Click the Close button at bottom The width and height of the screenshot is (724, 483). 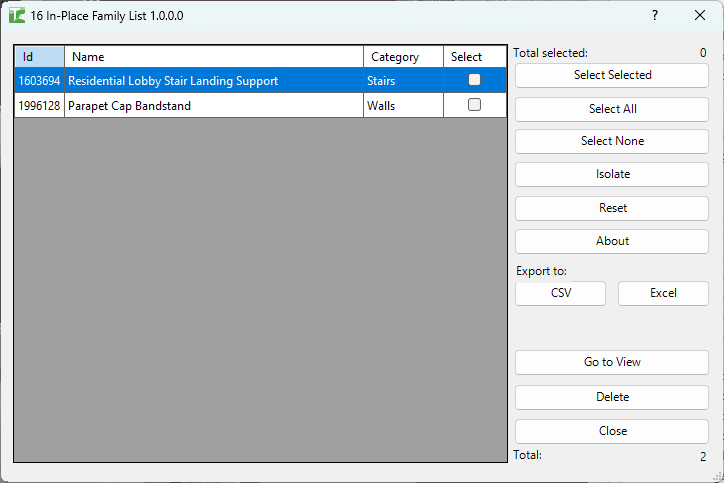[612, 431]
